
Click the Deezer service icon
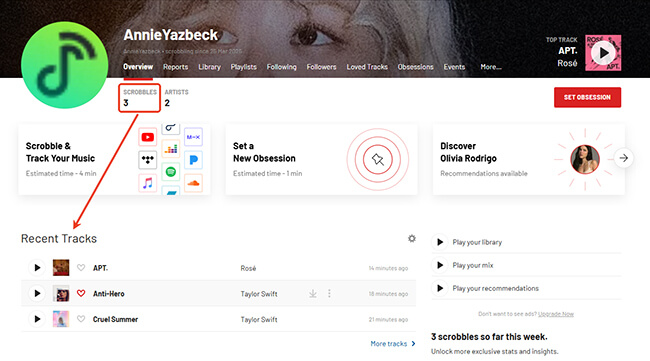[170, 149]
